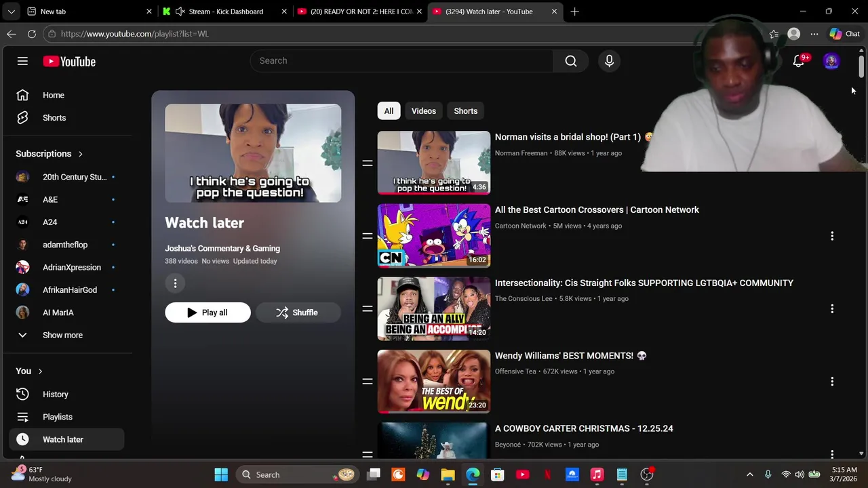Grab reorder handle of Norman bridal shop video
This screenshot has height=488, width=868.
pyautogui.click(x=368, y=163)
